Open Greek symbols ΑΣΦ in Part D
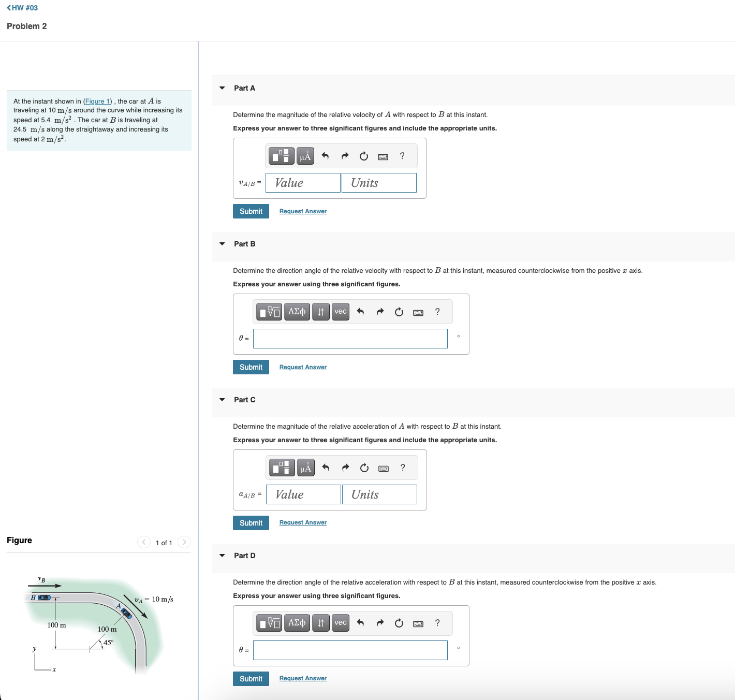The width and height of the screenshot is (735, 700). pyautogui.click(x=297, y=623)
